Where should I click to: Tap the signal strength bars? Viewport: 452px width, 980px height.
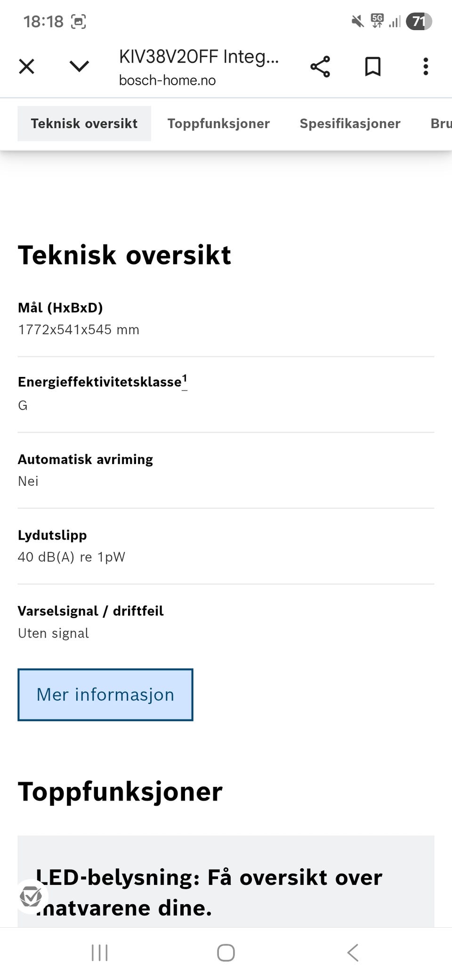(396, 21)
